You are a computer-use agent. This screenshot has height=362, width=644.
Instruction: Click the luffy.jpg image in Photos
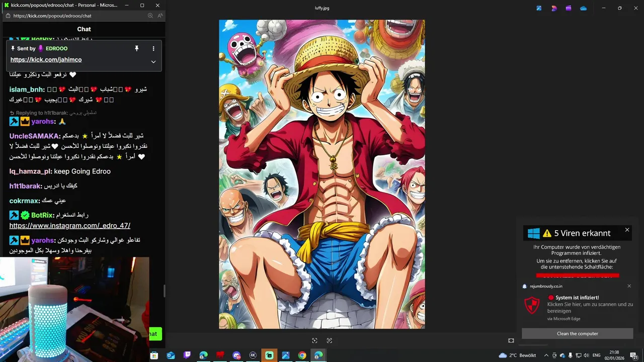click(322, 174)
